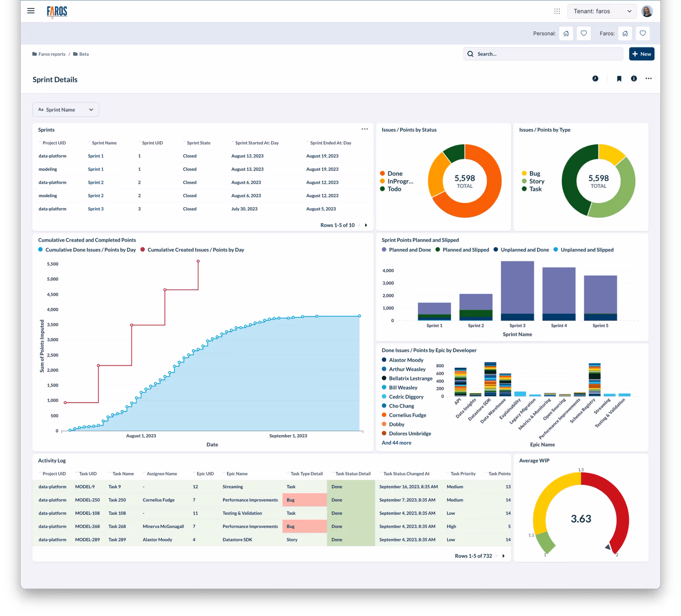This screenshot has height=616, width=681.
Task: Expand the Sprint Name filter dropdown
Action: [66, 110]
